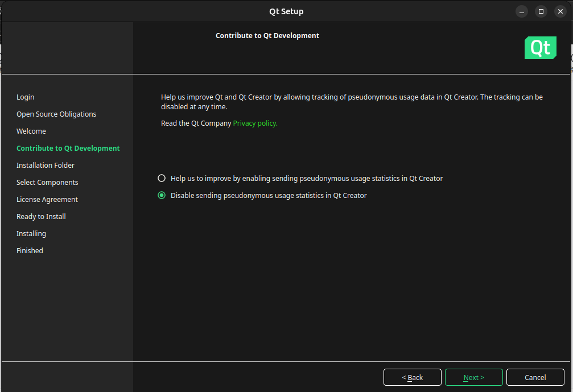
Task: Maximize the Qt Setup window
Action: point(541,11)
